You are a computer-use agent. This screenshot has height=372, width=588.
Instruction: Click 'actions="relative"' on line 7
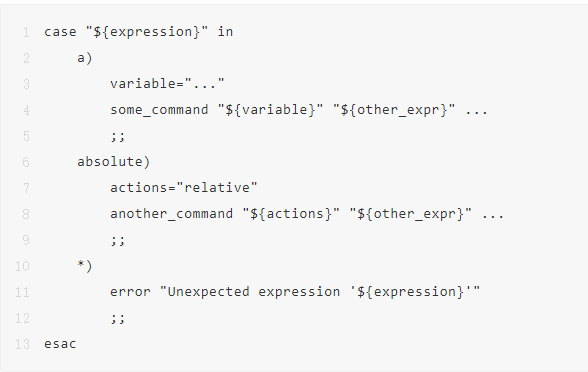click(x=184, y=188)
